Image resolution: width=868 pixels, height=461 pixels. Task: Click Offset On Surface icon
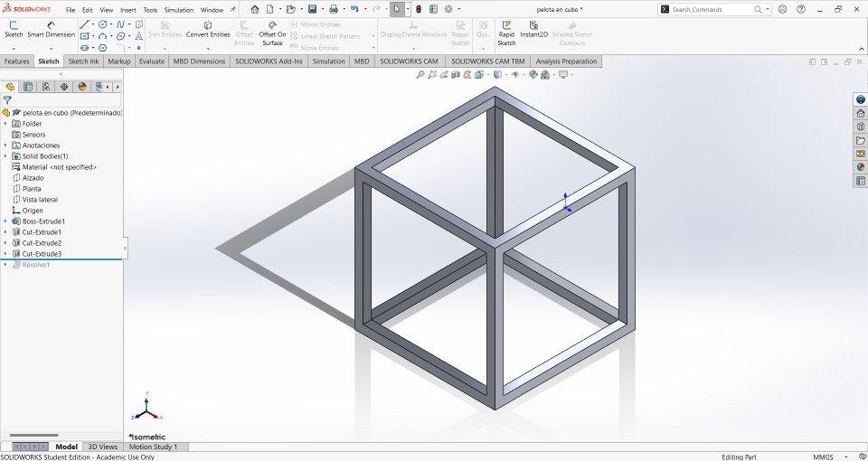point(272,25)
